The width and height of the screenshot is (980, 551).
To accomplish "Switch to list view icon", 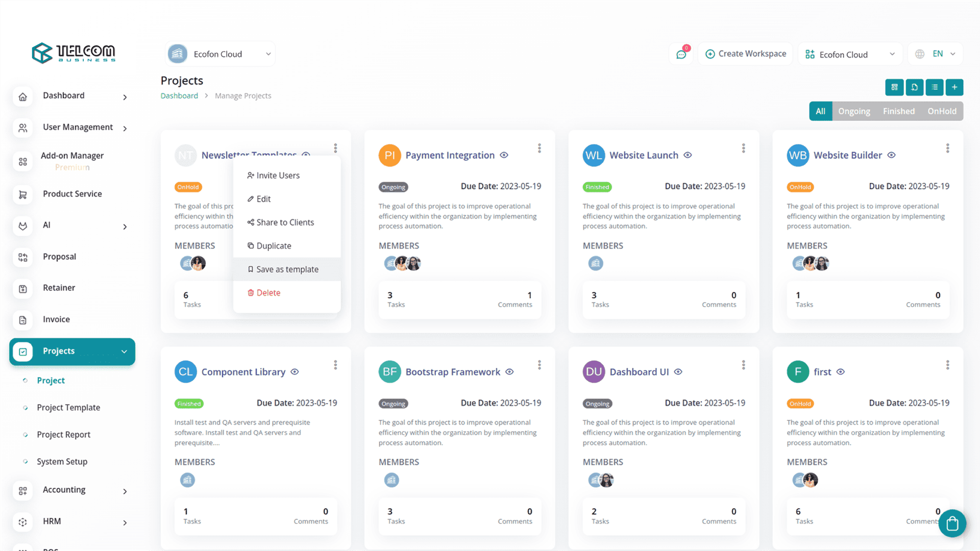I will (x=935, y=87).
